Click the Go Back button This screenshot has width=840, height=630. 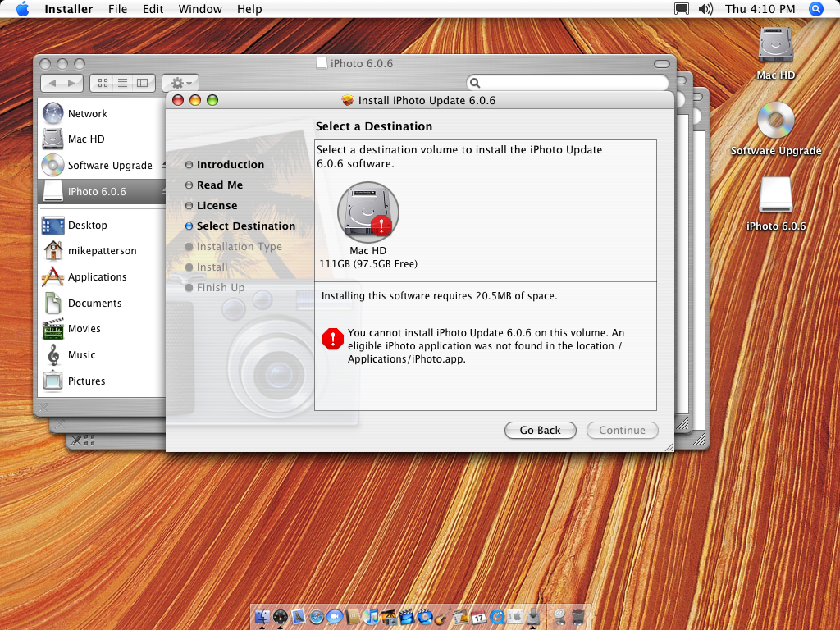tap(540, 430)
